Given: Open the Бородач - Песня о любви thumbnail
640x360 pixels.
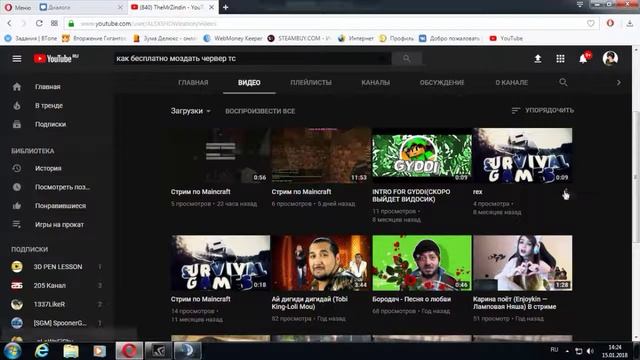Looking at the screenshot, I should pyautogui.click(x=422, y=263).
